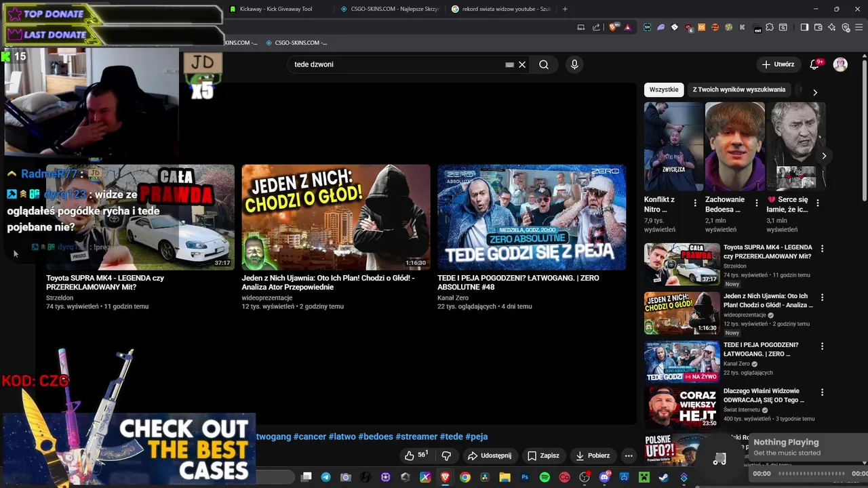
Task: Click the share page icon in address bar
Action: coord(596,27)
